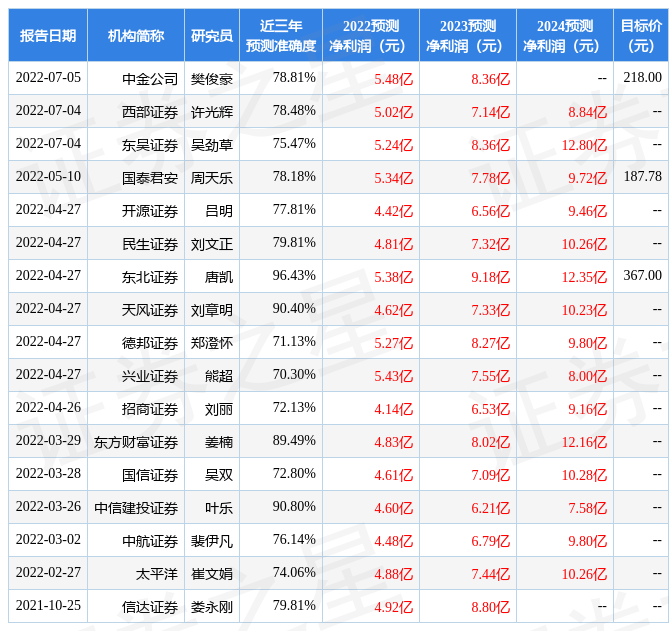The image size is (669, 631).
Task: Select the 东方财富证券 institution cell
Action: click(136, 442)
